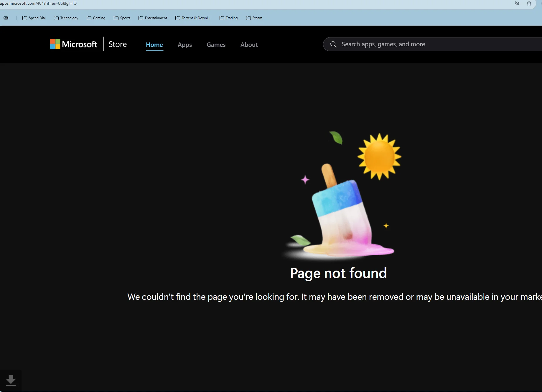Open the Speed Dial bookmark folder

coord(34,18)
